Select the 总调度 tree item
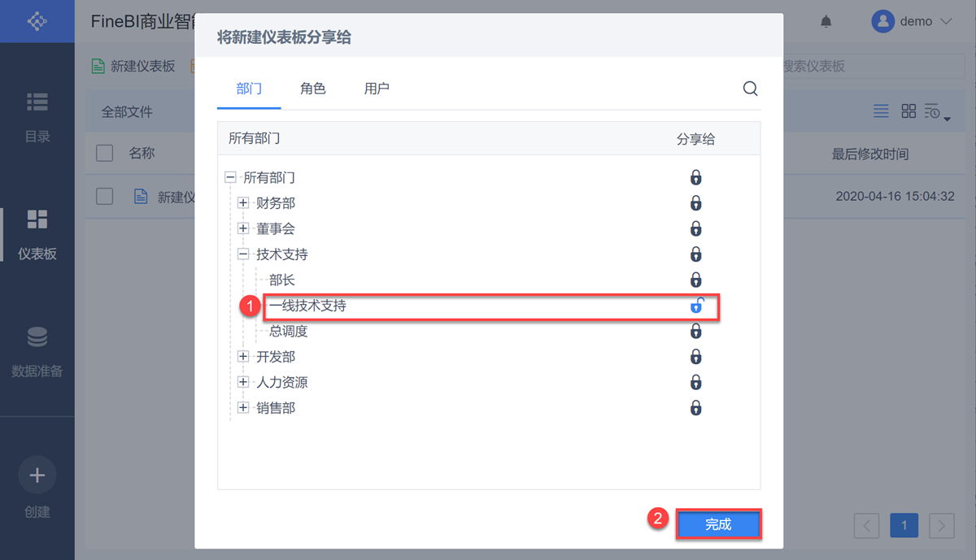 (x=289, y=332)
